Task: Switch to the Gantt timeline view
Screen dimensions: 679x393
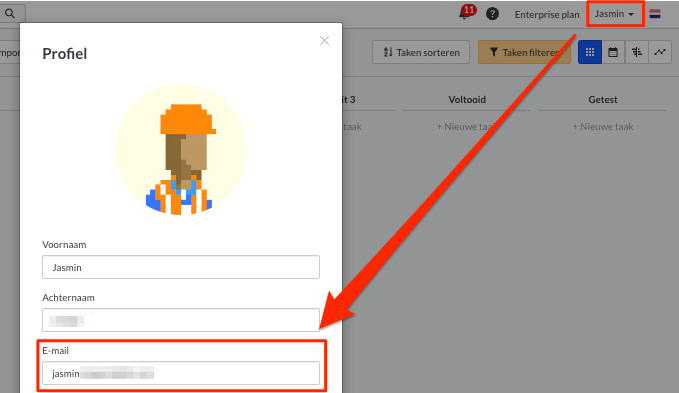Action: coord(637,52)
